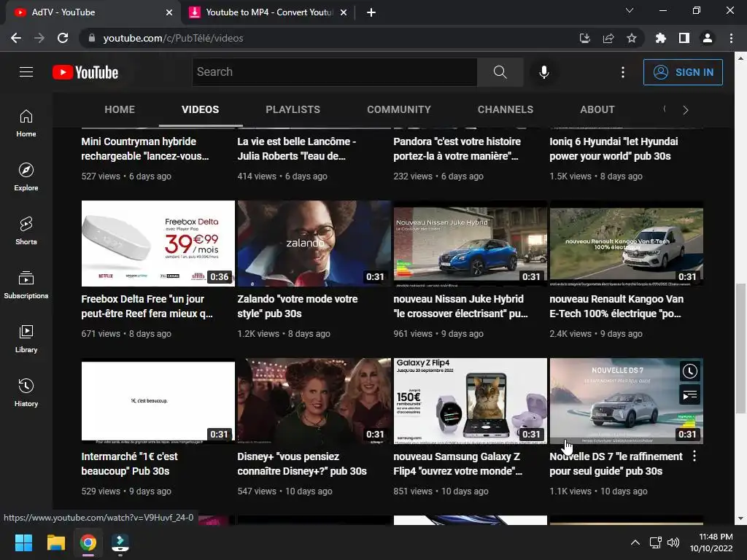The image size is (747, 560).
Task: Open Samsung Galaxy Z Flip4 video title
Action: pyautogui.click(x=458, y=464)
